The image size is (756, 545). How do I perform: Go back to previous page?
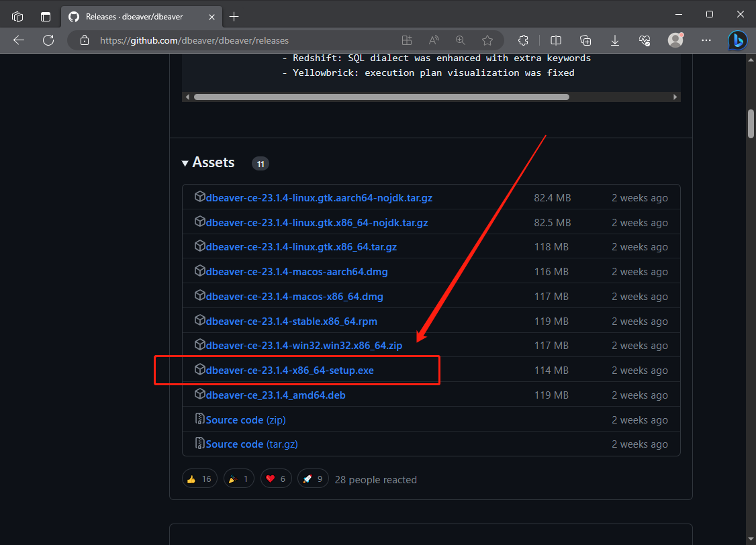19,40
